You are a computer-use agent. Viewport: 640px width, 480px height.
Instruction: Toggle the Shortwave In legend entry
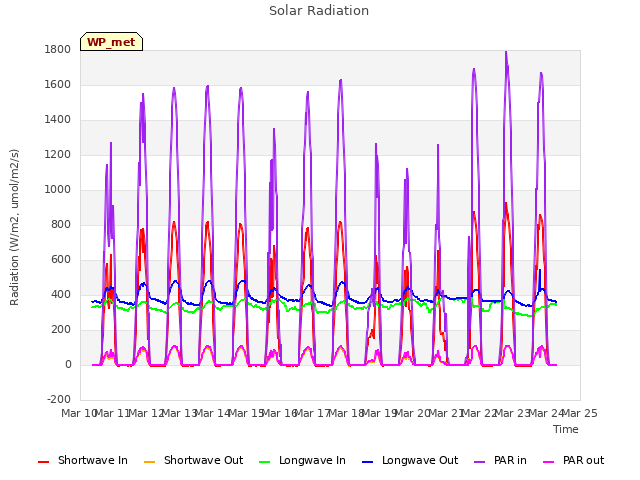pos(83,460)
